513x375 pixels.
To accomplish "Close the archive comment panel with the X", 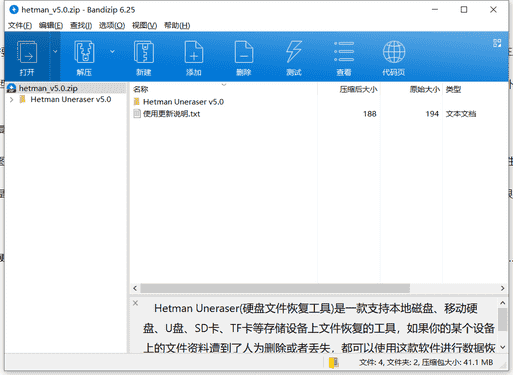I will pos(136,303).
